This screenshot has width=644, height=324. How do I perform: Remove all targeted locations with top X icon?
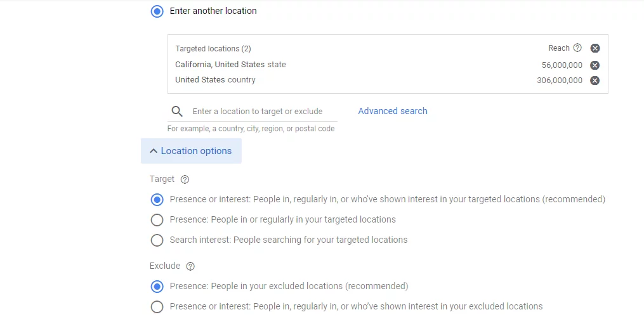coord(595,48)
